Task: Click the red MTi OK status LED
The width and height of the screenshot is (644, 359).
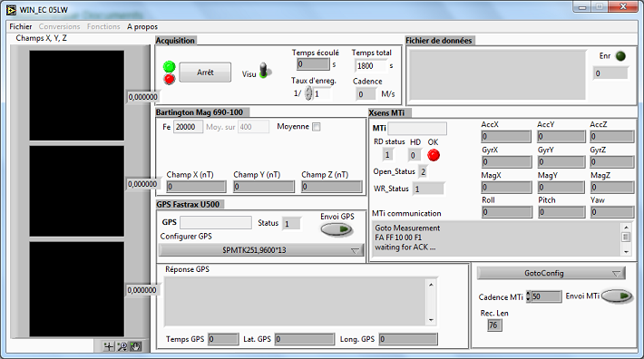Action: pyautogui.click(x=434, y=155)
